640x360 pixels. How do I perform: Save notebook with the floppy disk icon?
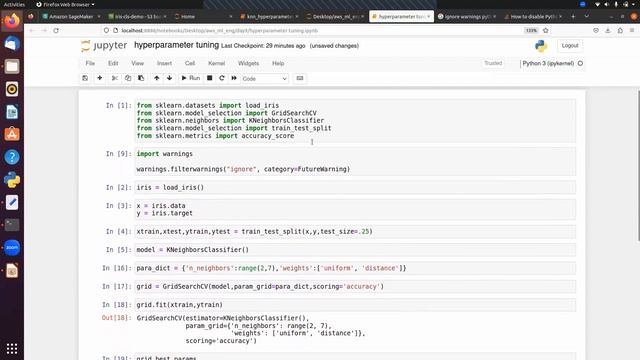click(85, 78)
